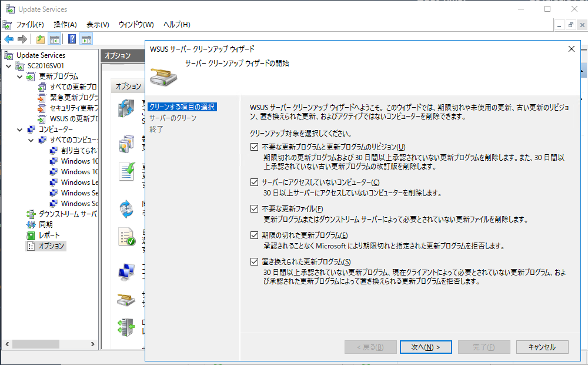The width and height of the screenshot is (588, 365).
Task: Select サーバーのクリーン wizard step
Action: [173, 118]
